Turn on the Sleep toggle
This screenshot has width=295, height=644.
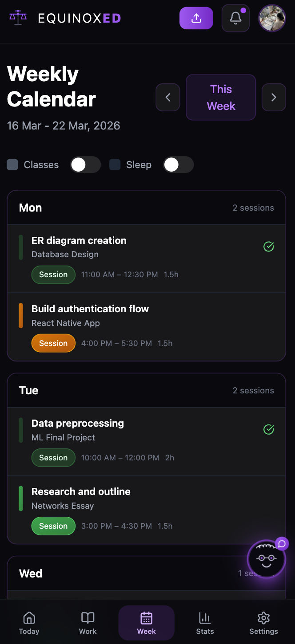point(178,165)
